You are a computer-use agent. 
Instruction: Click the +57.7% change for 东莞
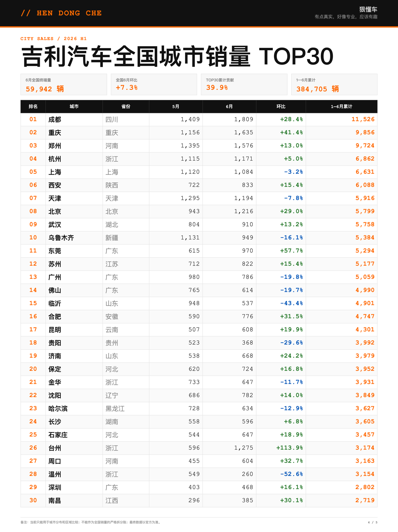pyautogui.click(x=291, y=251)
